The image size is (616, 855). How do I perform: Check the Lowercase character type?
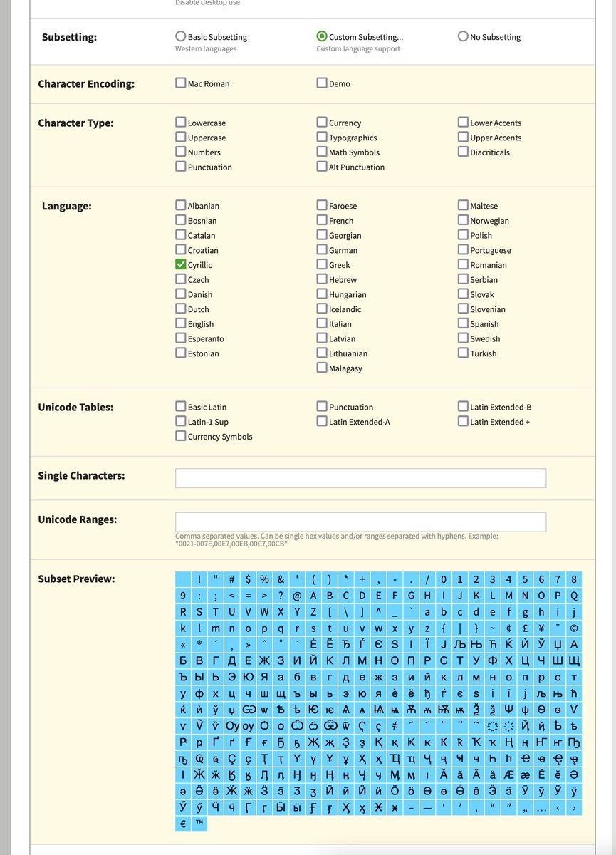pos(181,122)
